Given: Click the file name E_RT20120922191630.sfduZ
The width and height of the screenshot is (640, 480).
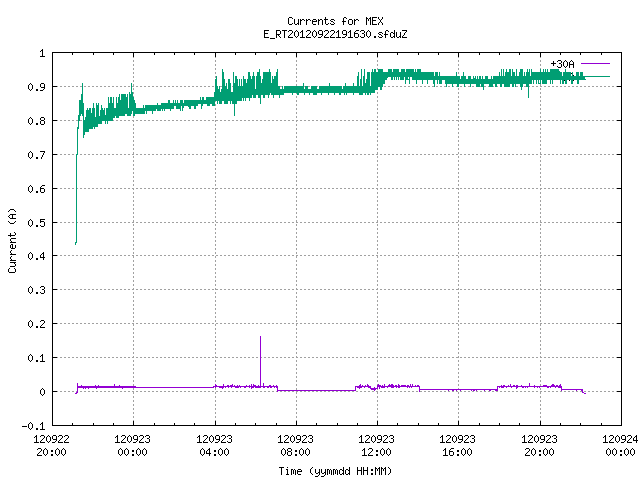Looking at the screenshot, I should 335,34.
